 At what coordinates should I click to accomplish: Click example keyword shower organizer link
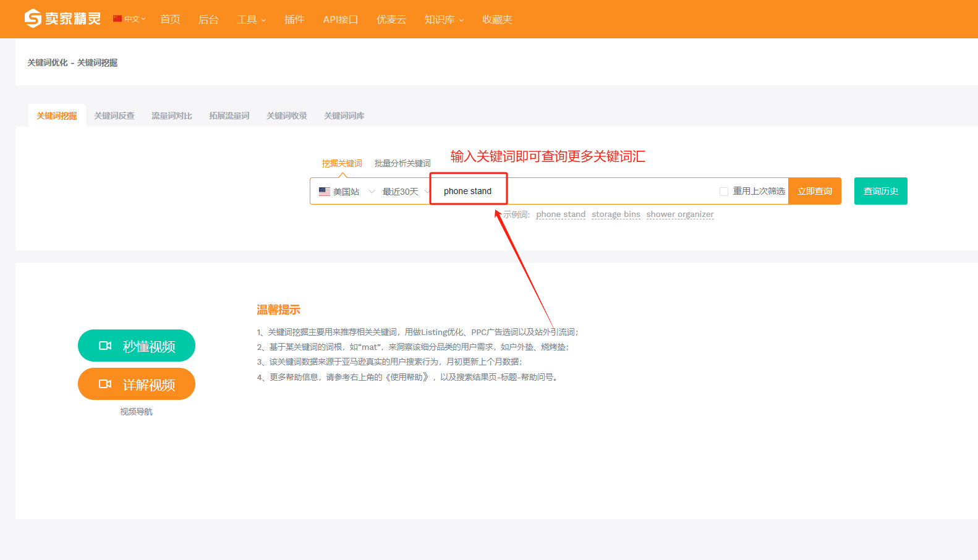point(680,214)
